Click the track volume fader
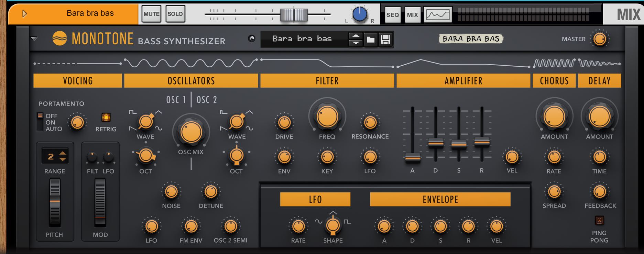The height and width of the screenshot is (254, 644). tap(294, 15)
